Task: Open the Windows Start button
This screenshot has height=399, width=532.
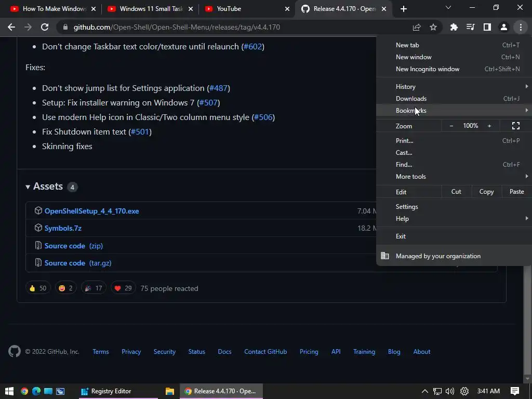Action: (9, 391)
